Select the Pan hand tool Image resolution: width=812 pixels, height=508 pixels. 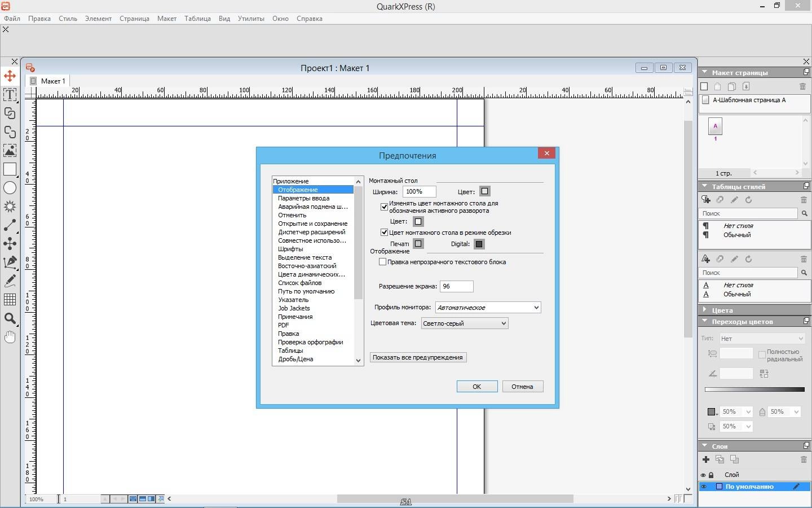pos(10,337)
